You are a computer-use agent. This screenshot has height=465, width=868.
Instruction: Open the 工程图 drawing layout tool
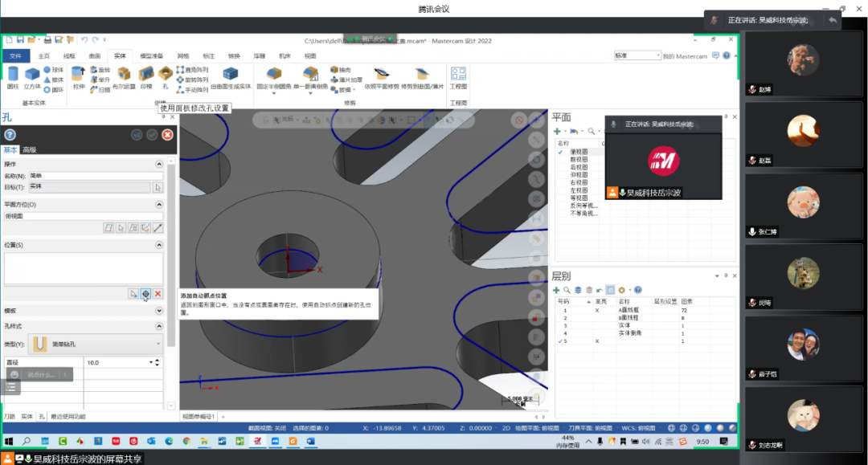point(458,78)
